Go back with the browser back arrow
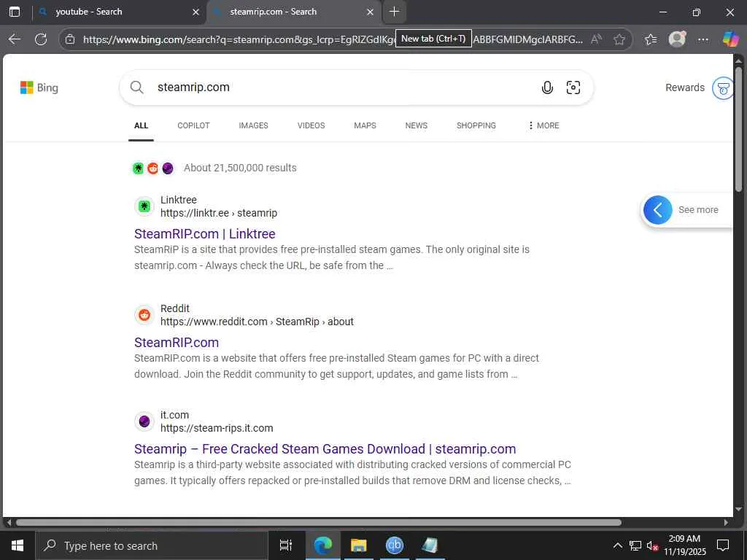The image size is (747, 560). click(x=15, y=39)
